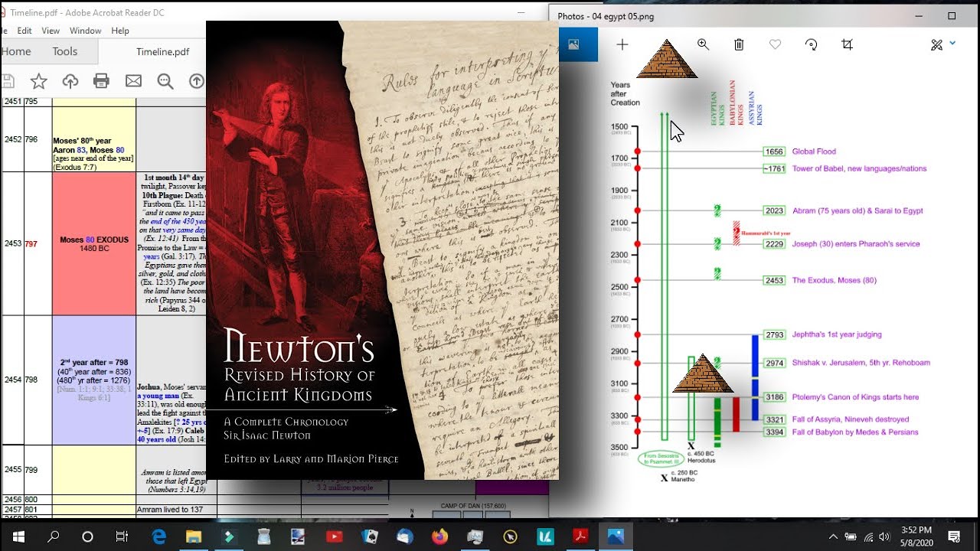Open the Action Center notifications icon

point(955,536)
